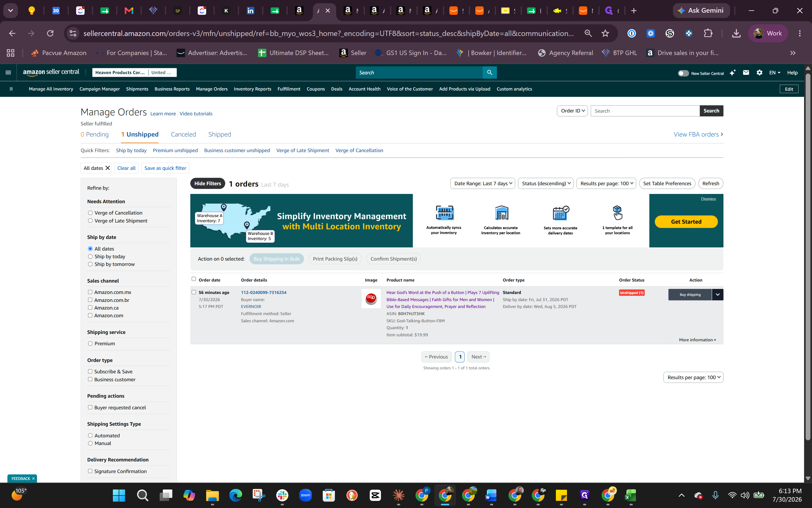Expand More information for the order
This screenshot has height=508, width=812.
[x=697, y=340]
